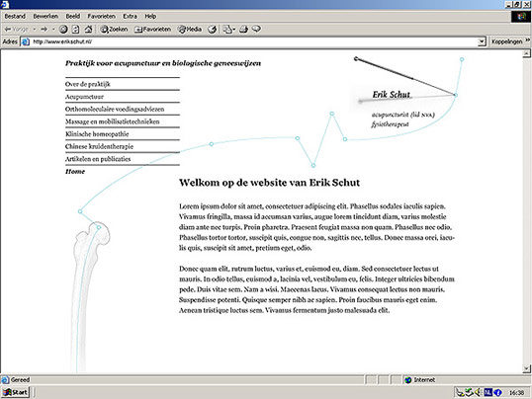Expand the Back button history dropdown arrow
532x399 pixels.
coord(35,30)
